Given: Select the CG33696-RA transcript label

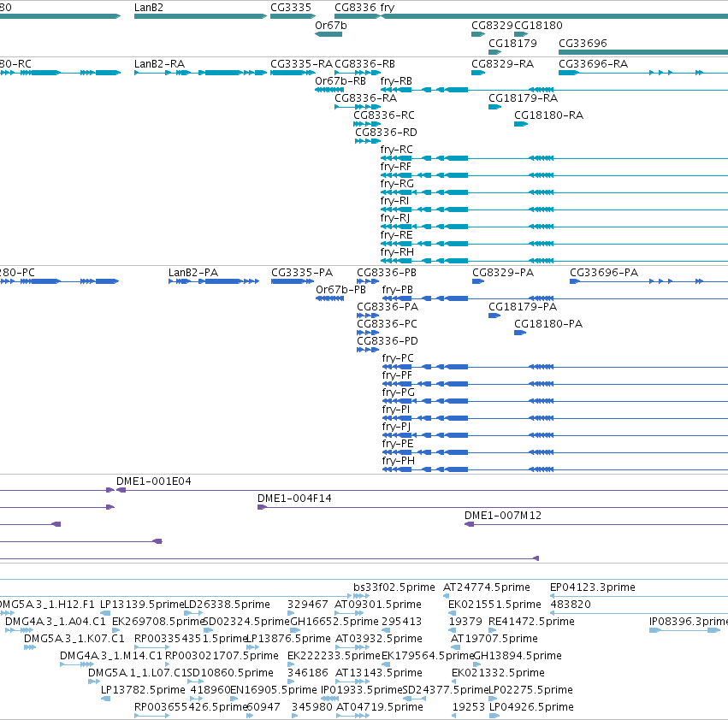Looking at the screenshot, I should [x=593, y=63].
